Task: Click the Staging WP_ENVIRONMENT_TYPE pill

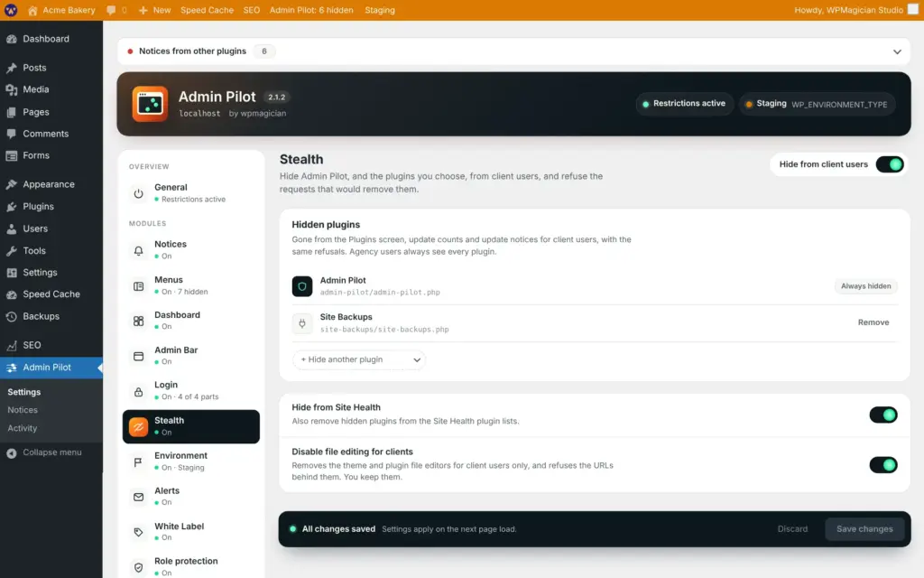Action: tap(818, 104)
